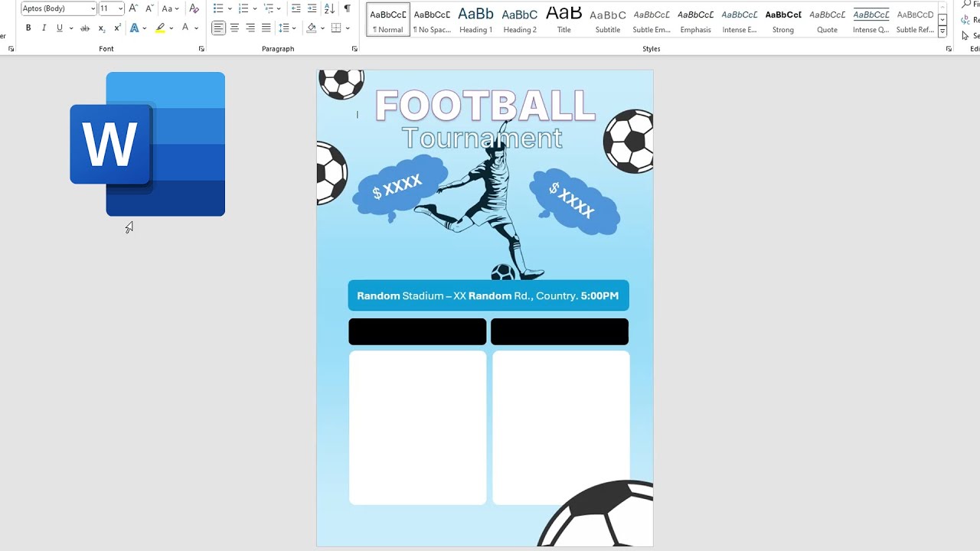Apply Heading 2 style
The image size is (980, 551).
520,19
